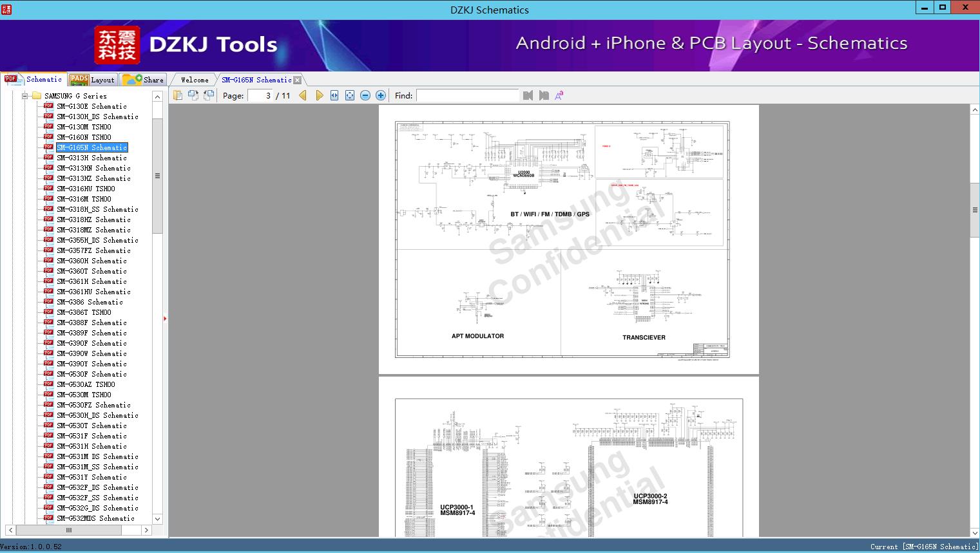Switch to the Schematic tab
Image resolution: width=980 pixels, height=553 pixels.
(x=34, y=79)
